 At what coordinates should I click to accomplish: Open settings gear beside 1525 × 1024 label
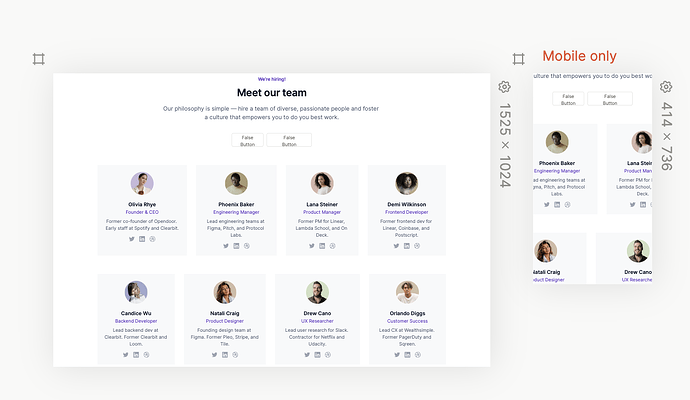[x=504, y=88]
